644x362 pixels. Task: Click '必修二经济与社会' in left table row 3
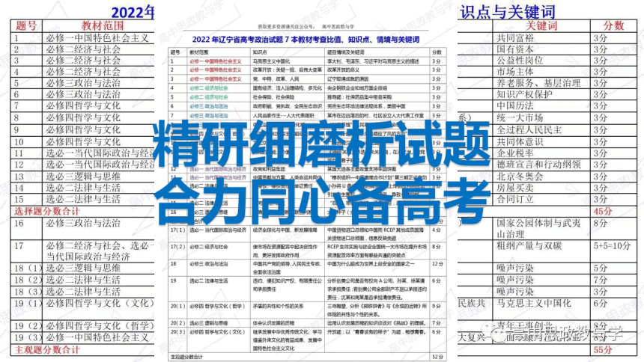click(83, 61)
